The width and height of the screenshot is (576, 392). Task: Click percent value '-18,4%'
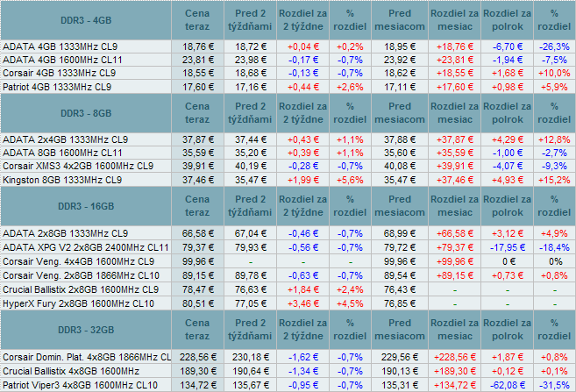(x=554, y=247)
